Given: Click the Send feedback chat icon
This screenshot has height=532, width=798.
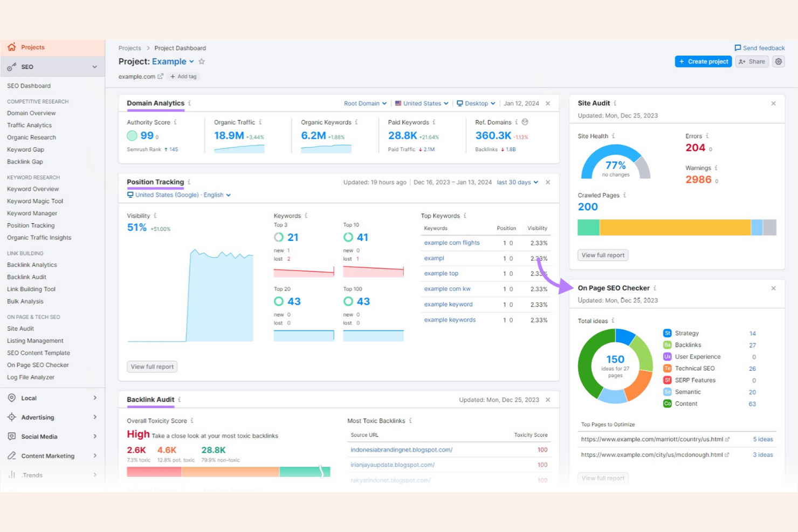Looking at the screenshot, I should [x=738, y=48].
